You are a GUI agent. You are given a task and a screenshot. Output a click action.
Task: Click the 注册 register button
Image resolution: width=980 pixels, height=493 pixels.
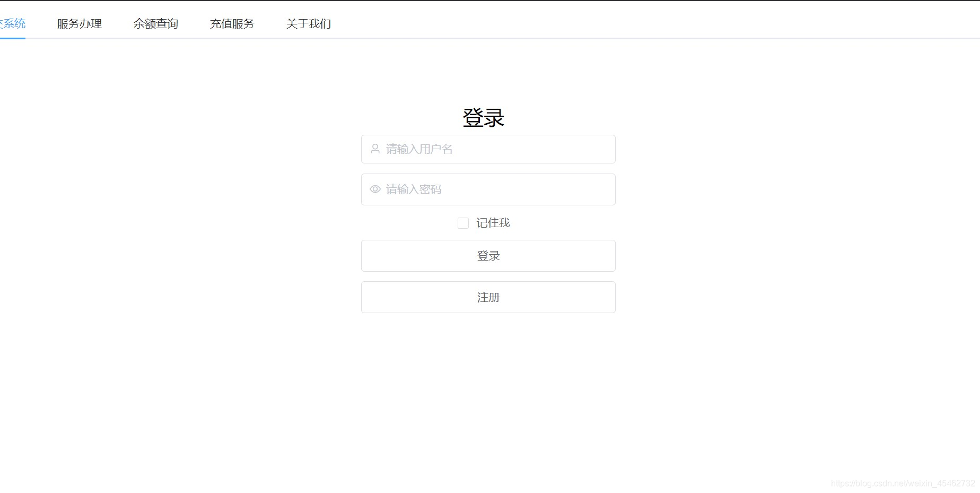488,297
